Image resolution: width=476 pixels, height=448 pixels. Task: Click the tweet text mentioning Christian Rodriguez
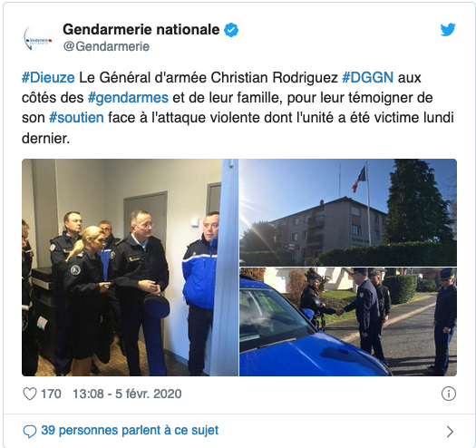click(x=238, y=108)
